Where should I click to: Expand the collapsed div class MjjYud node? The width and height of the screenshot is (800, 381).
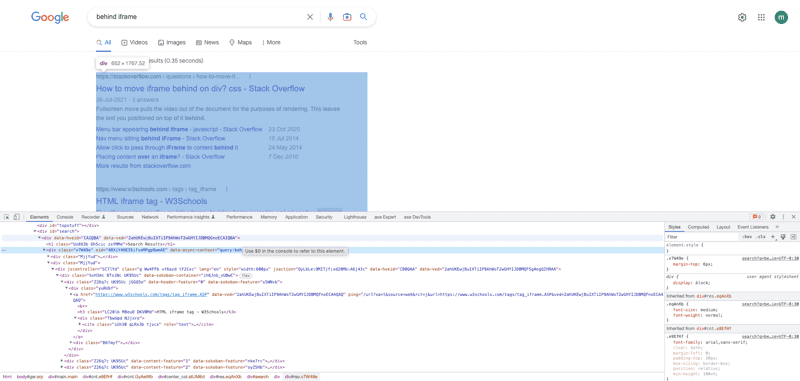48,257
